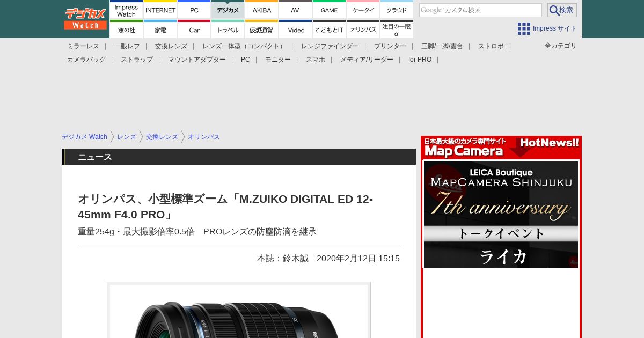Open the INTERNET Watch tab
This screenshot has width=644, height=338.
click(160, 10)
